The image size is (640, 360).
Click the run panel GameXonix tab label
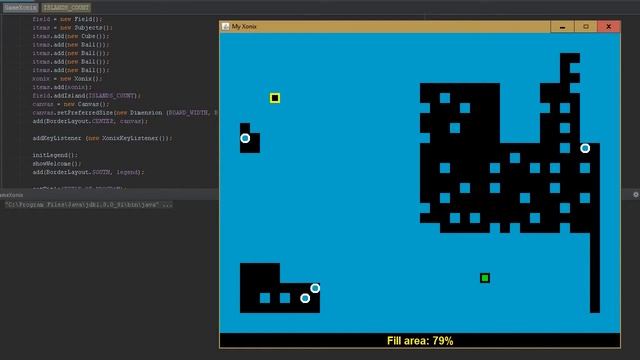coord(11,195)
